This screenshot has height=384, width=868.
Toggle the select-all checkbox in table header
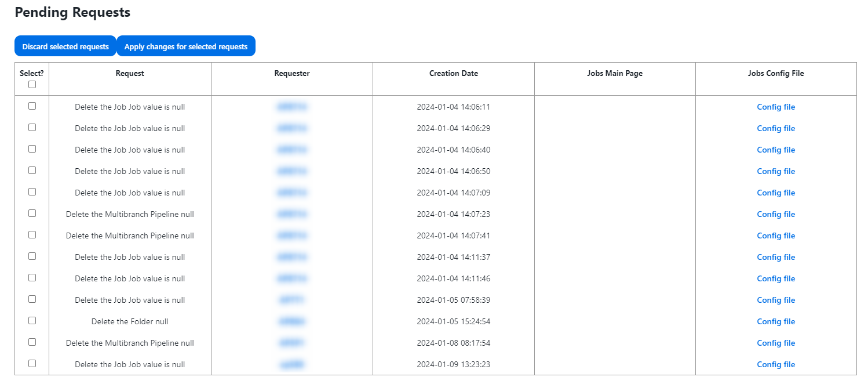(32, 84)
